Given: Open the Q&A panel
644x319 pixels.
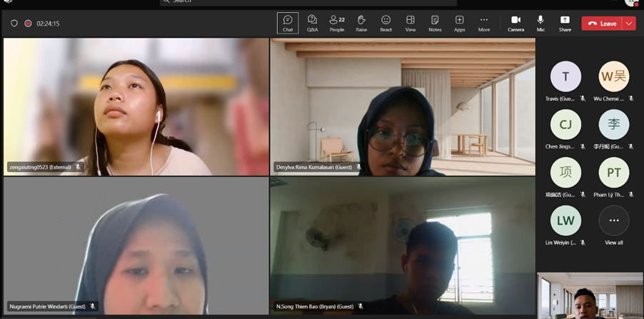Looking at the screenshot, I should [x=312, y=23].
